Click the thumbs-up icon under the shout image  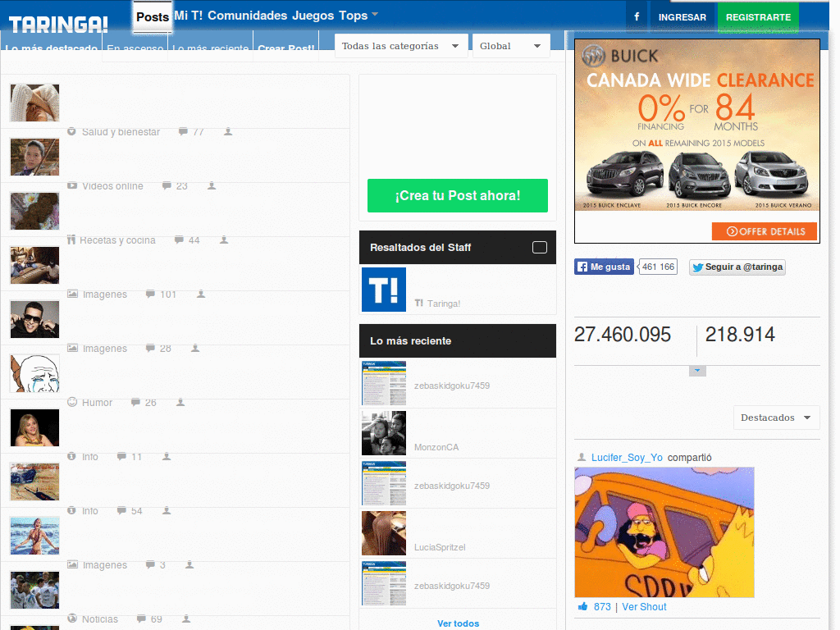point(582,607)
